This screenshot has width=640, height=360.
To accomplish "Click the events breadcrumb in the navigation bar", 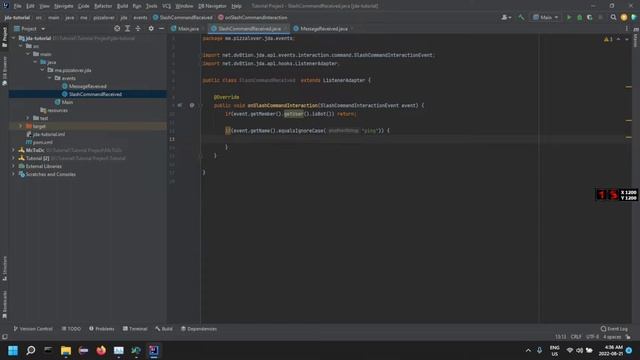I will pyautogui.click(x=140, y=18).
